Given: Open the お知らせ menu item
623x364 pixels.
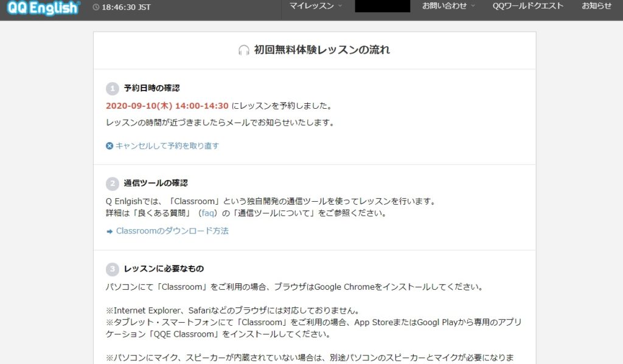Looking at the screenshot, I should click(596, 6).
